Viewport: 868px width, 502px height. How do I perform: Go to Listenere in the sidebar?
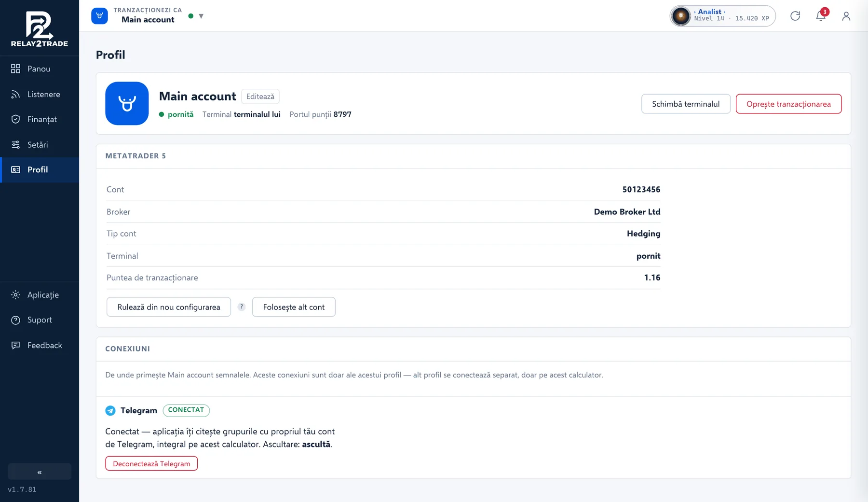coord(40,94)
